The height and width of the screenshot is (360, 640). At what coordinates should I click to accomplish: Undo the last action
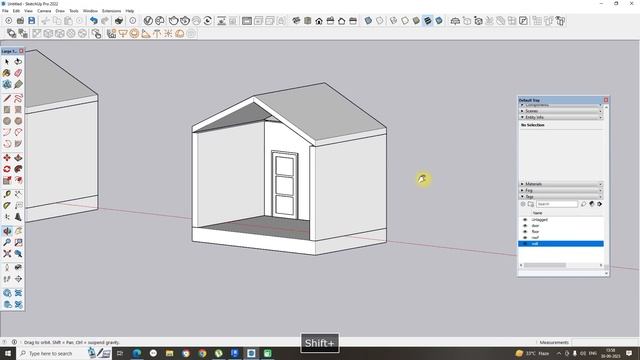click(x=94, y=21)
